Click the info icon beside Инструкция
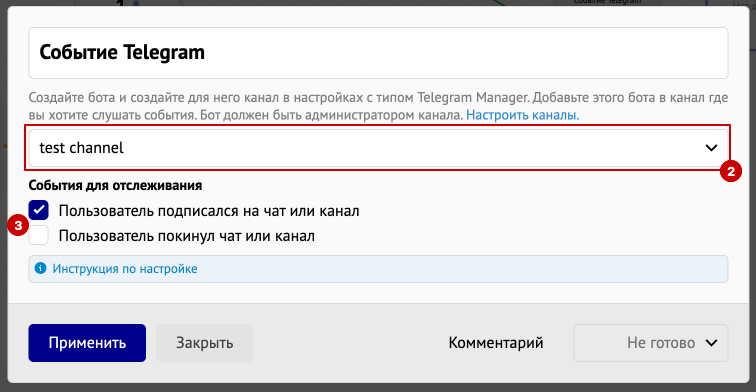The width and height of the screenshot is (756, 392). pos(40,268)
